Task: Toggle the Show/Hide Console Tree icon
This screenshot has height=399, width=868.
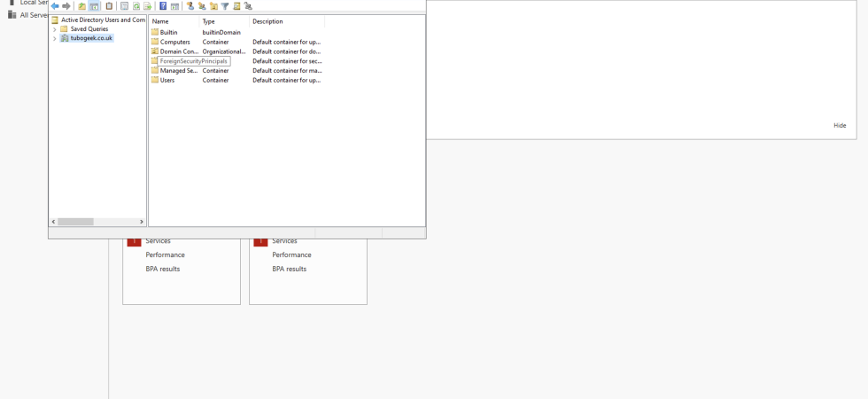Action: point(94,6)
